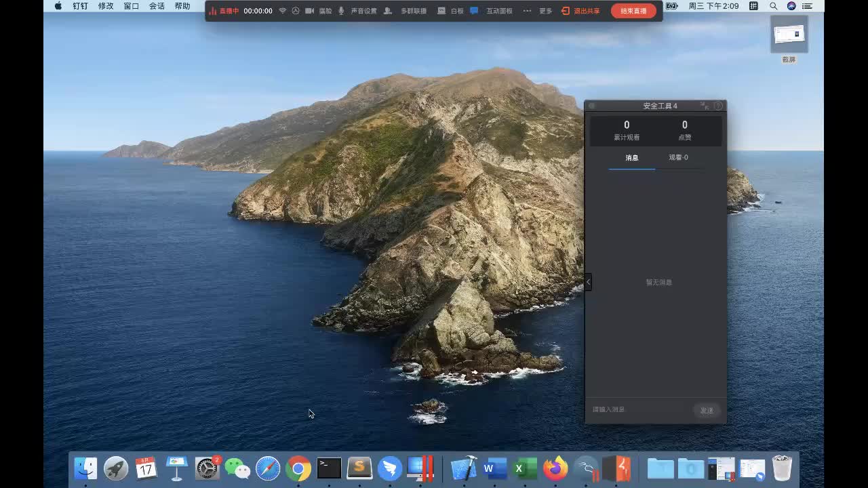Open 多群联播 multi-group broadcast
Screen dimensions: 868x488
[x=406, y=11]
